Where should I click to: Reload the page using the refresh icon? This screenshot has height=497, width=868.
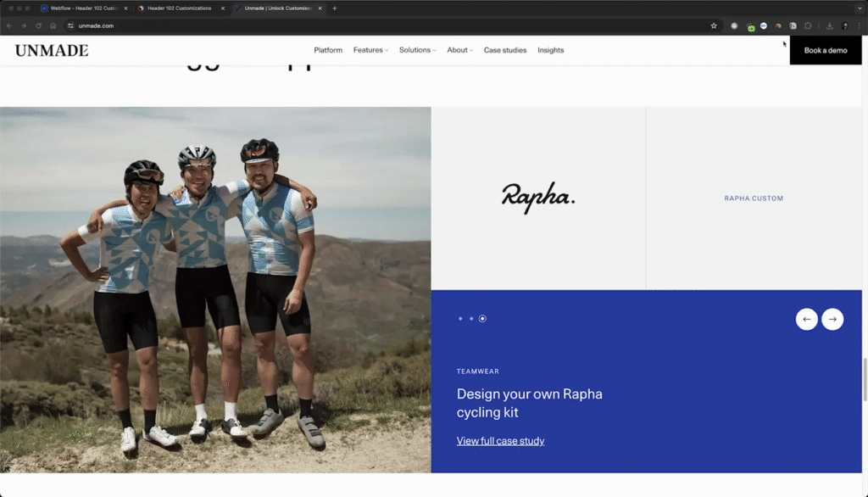38,25
